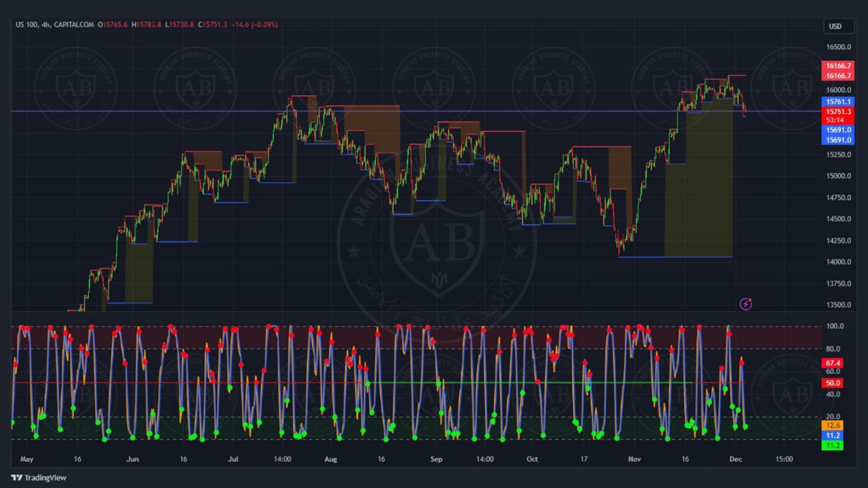This screenshot has width=868, height=488.
Task: Click the blue 15761.1 price label
Action: [x=838, y=102]
